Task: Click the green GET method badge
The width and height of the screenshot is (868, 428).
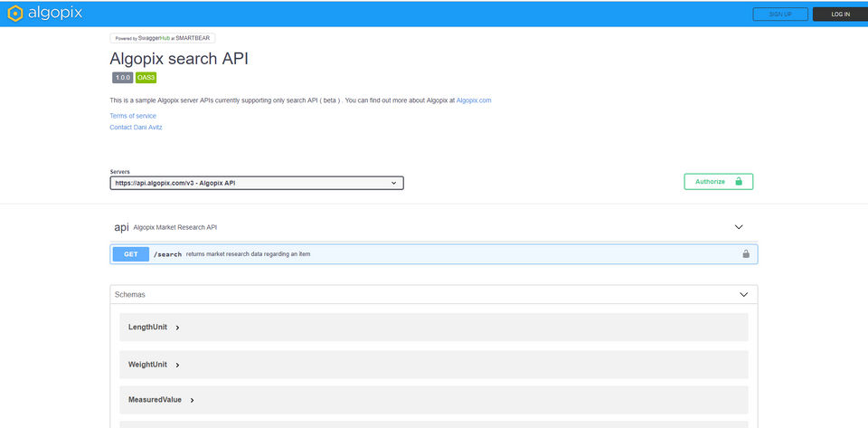Action: tap(130, 254)
